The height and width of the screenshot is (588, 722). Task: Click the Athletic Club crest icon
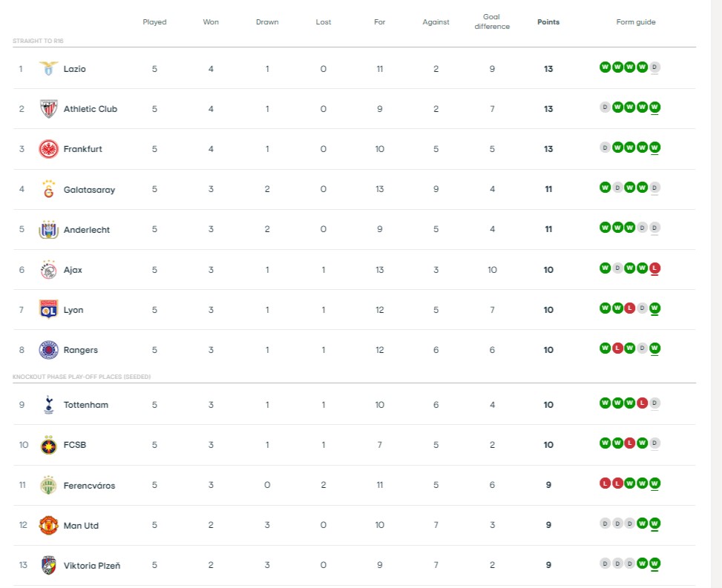coord(48,109)
